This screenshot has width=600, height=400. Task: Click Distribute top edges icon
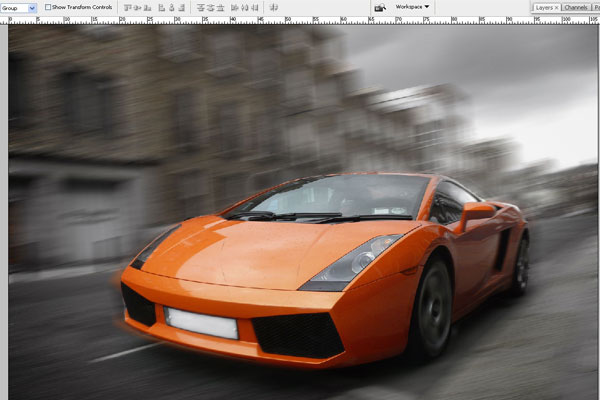[201, 7]
